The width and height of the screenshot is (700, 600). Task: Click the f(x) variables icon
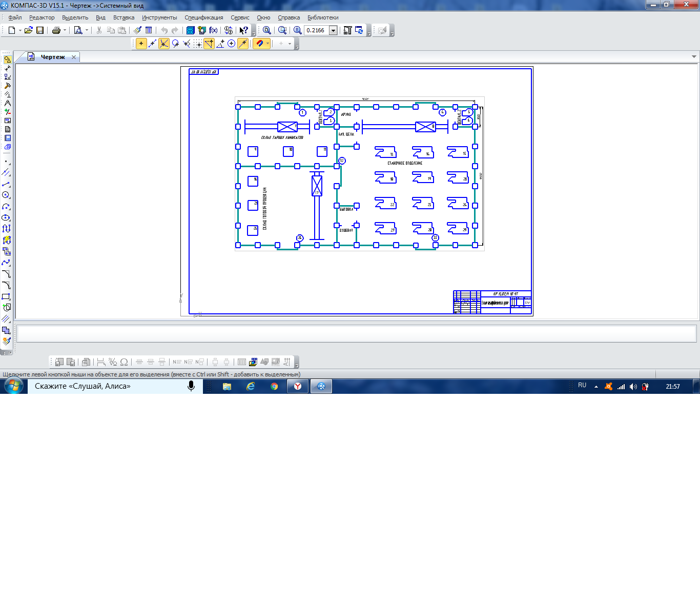click(x=213, y=30)
